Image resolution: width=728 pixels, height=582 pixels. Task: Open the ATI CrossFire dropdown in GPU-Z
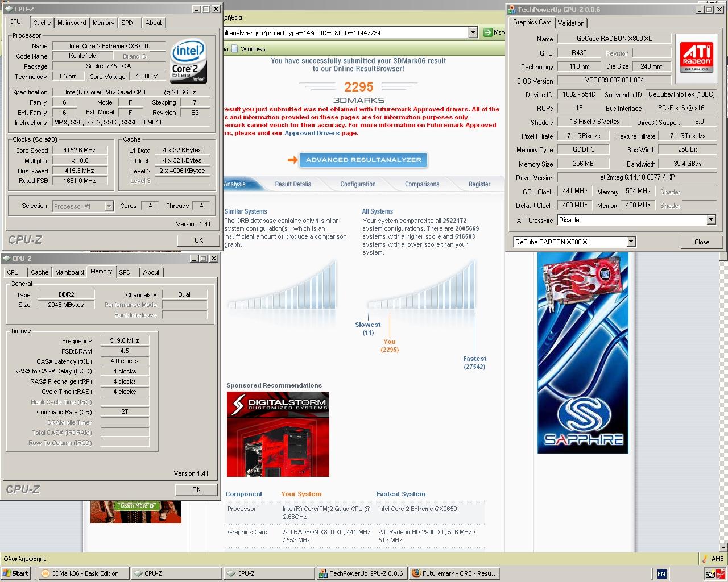tap(711, 220)
